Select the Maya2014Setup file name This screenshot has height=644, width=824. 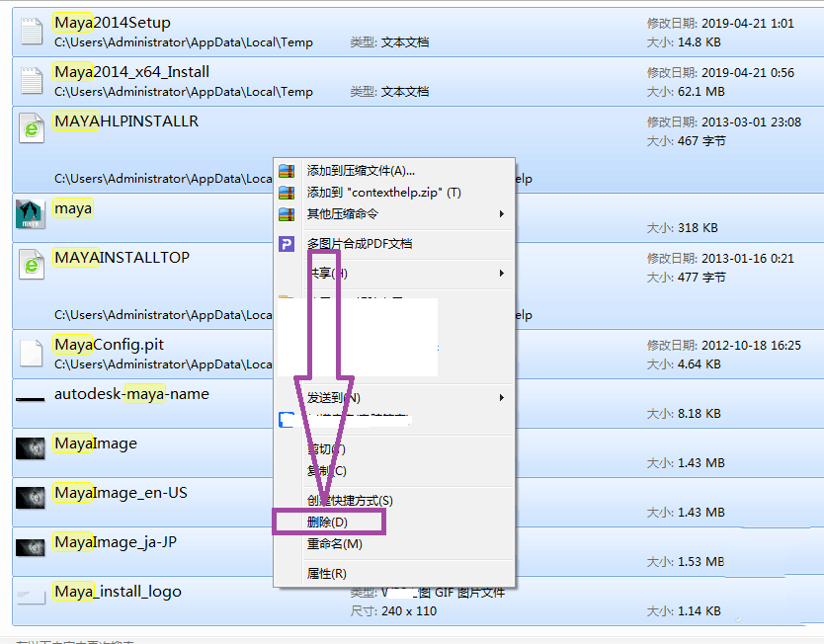coord(113,23)
